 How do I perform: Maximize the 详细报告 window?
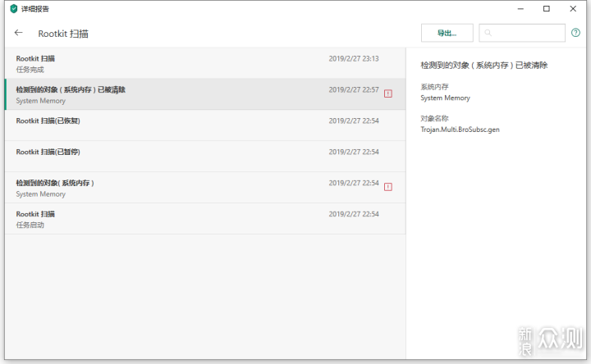click(547, 9)
